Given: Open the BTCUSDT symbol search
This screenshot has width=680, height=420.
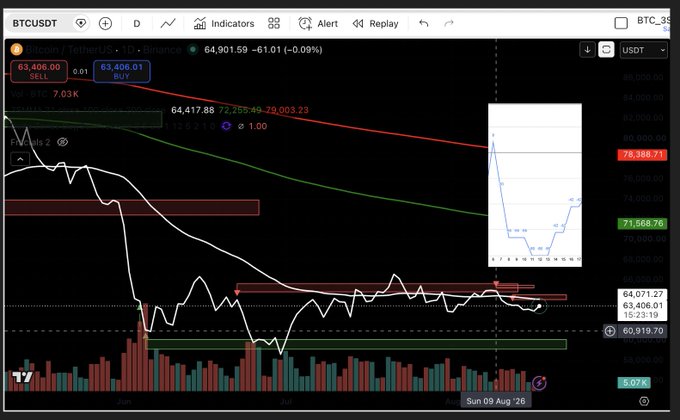Looking at the screenshot, I should point(35,23).
